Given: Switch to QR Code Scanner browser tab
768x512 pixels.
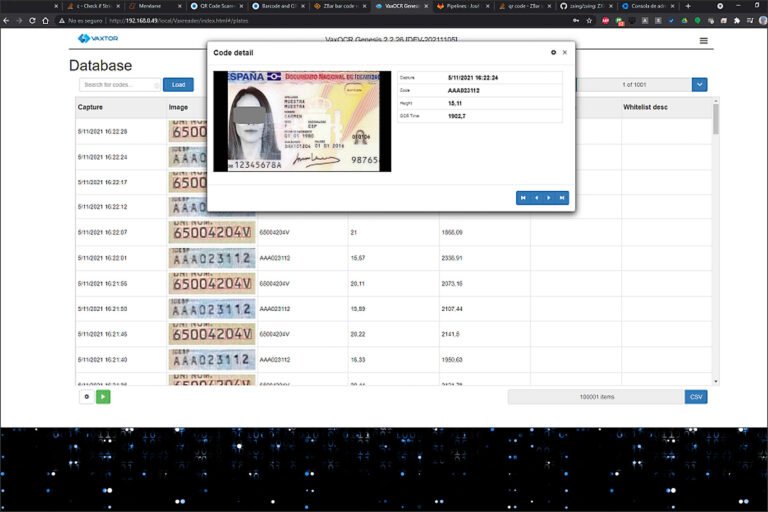Looking at the screenshot, I should tap(216, 6).
